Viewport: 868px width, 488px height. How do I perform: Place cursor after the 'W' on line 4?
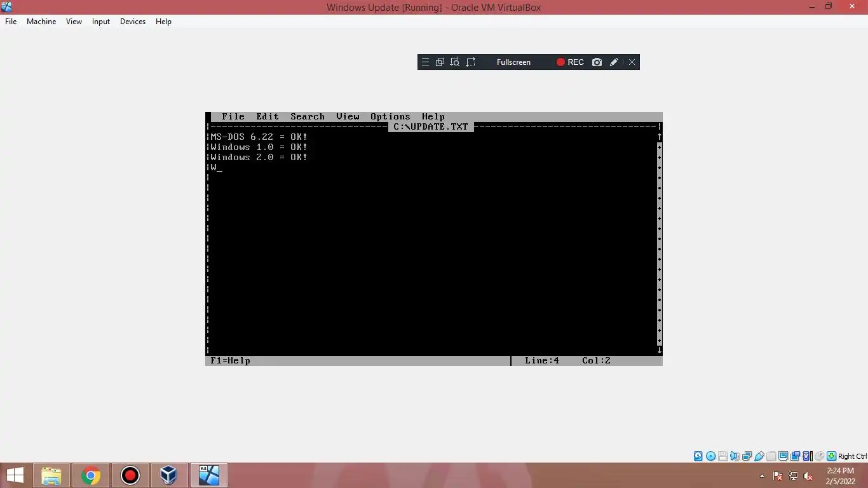click(x=219, y=167)
